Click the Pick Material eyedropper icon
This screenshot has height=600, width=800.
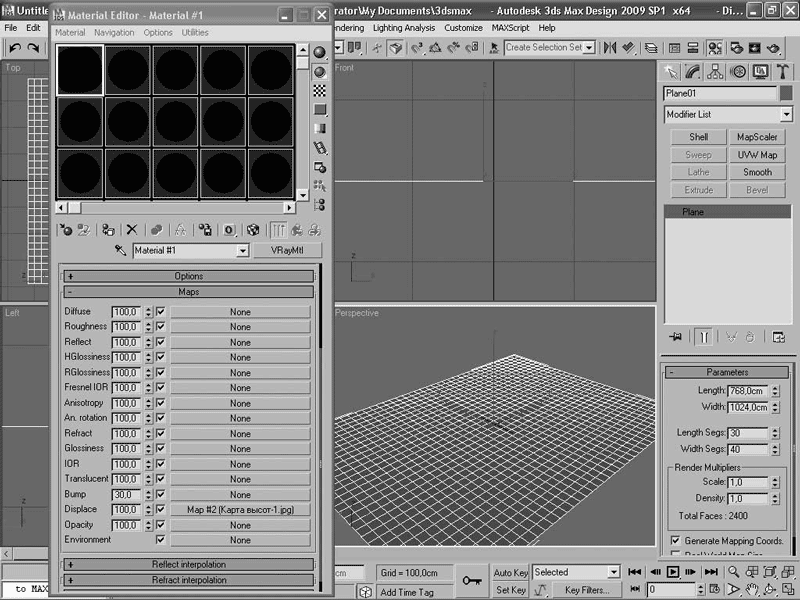click(119, 251)
